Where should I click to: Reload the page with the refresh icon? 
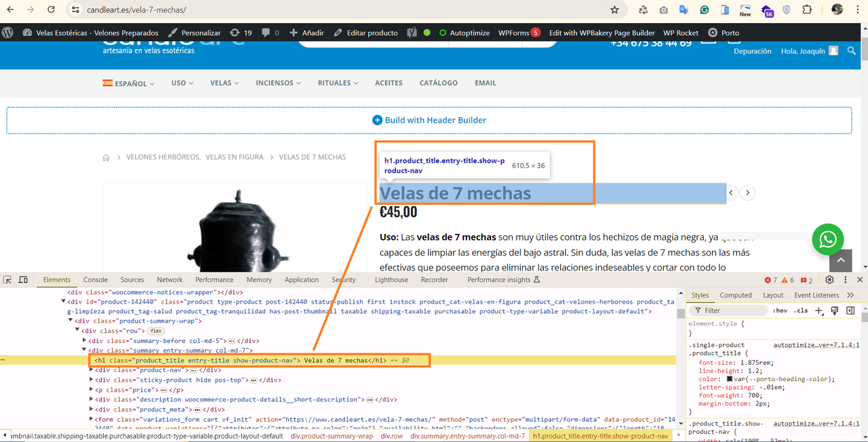pyautogui.click(x=52, y=10)
